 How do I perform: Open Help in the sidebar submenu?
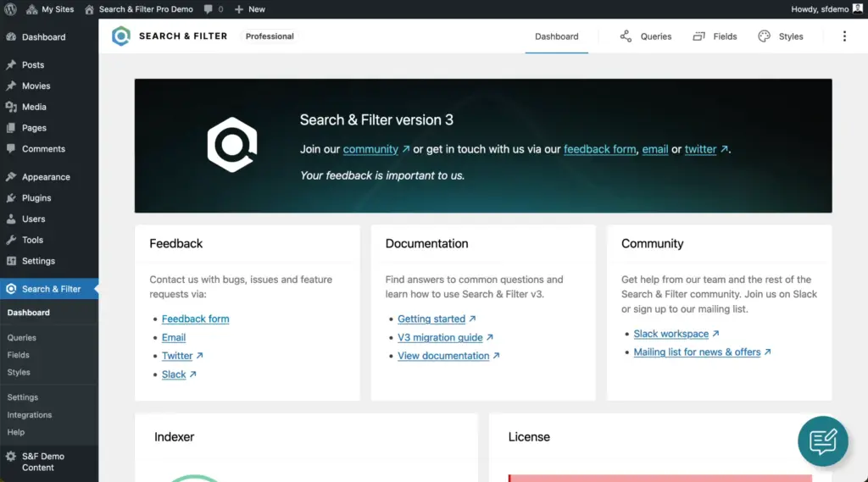point(16,432)
